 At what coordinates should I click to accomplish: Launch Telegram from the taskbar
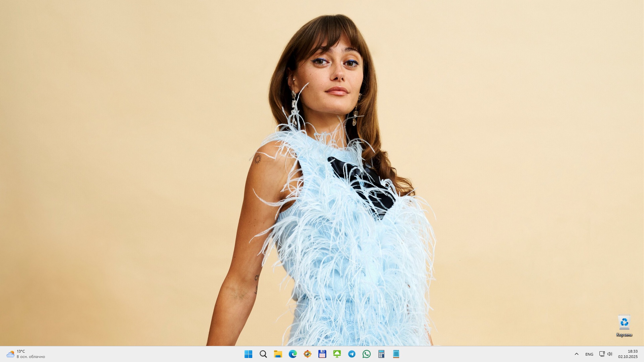tap(352, 354)
